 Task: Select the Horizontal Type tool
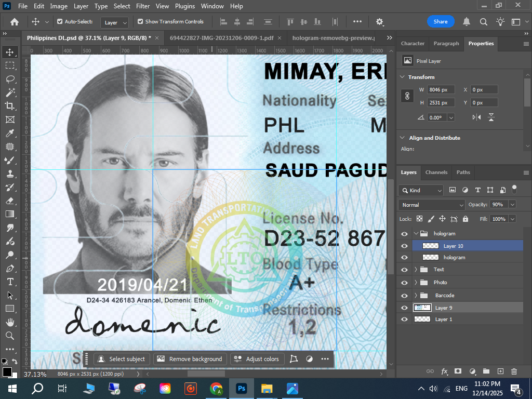tap(10, 282)
